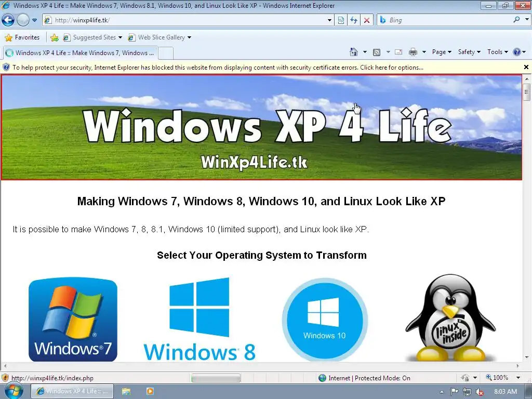Viewport: 532px width, 399px height.
Task: Expand the Web Slice Gallery dropdown arrow
Action: coord(189,37)
